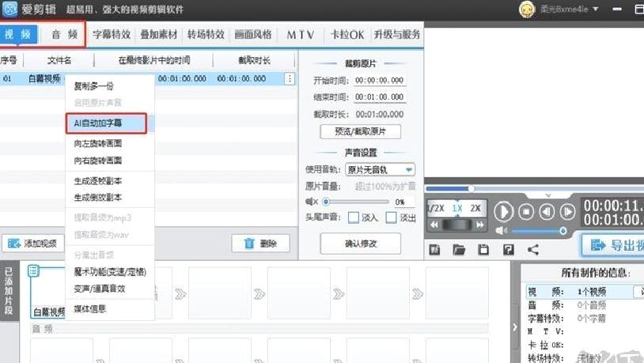Set playback speed to 1X
The width and height of the screenshot is (644, 363).
(457, 208)
